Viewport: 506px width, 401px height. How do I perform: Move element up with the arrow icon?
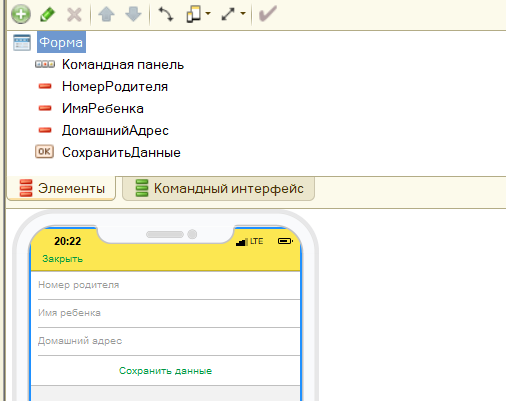(107, 14)
